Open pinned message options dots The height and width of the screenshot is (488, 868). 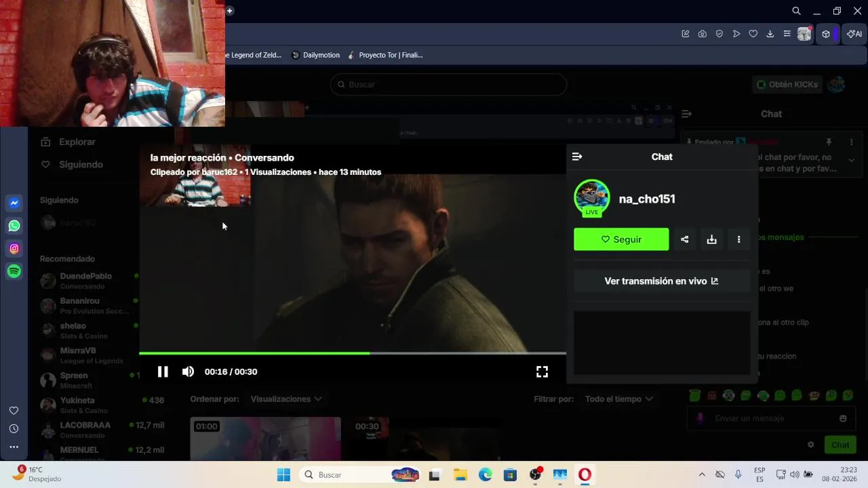[x=852, y=142]
